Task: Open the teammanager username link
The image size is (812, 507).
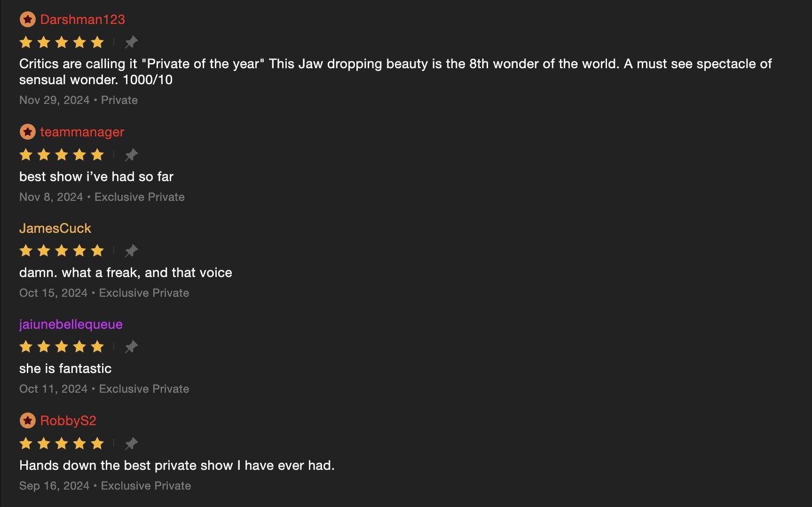Action: point(82,132)
